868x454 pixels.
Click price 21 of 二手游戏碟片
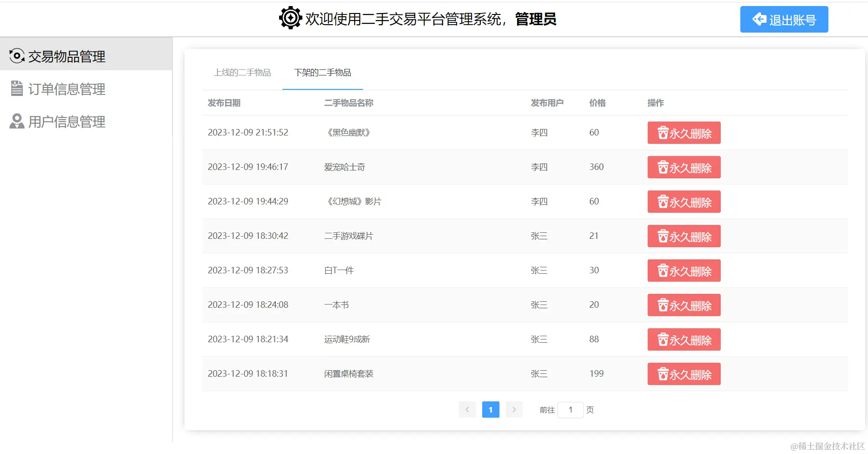pyautogui.click(x=594, y=236)
